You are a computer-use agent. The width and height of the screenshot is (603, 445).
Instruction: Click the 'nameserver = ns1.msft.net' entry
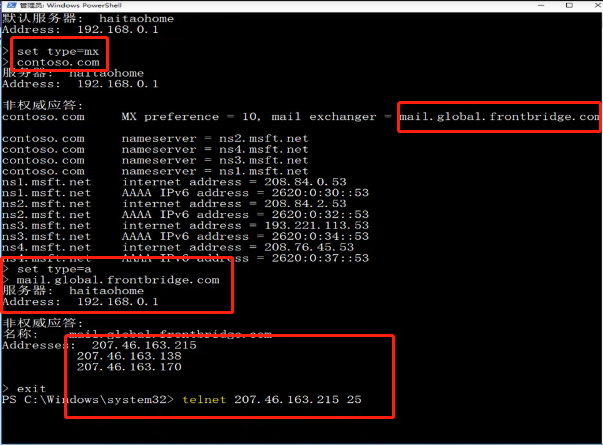215,170
